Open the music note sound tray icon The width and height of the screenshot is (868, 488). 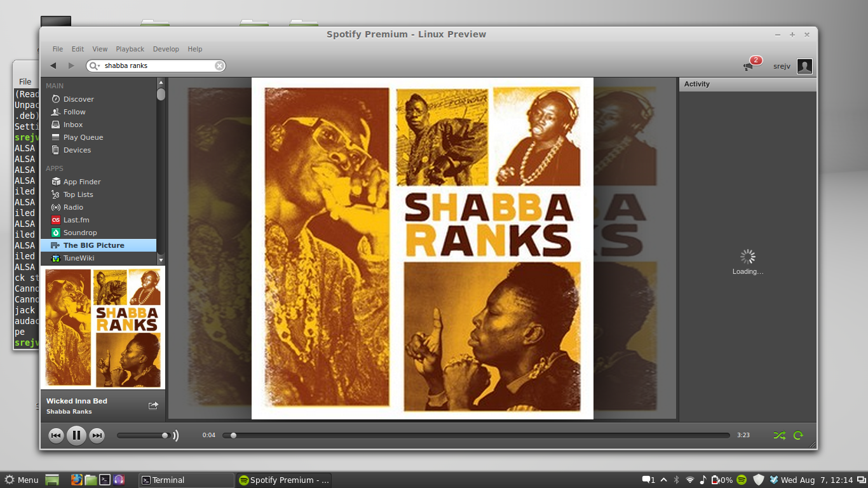pyautogui.click(x=703, y=480)
